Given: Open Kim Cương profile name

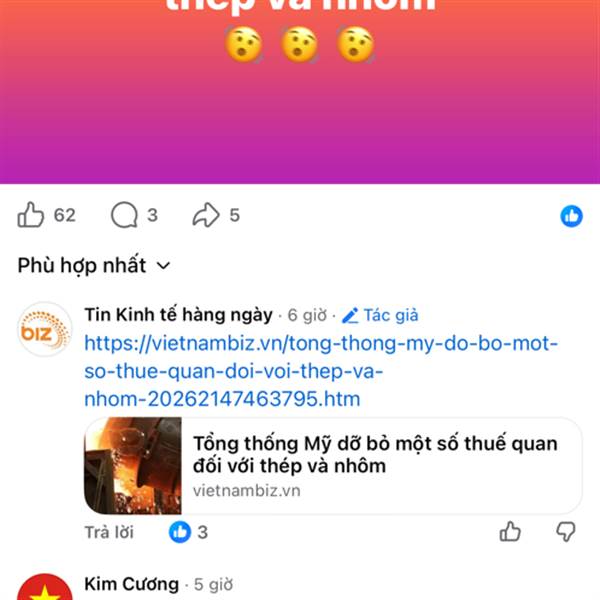Looking at the screenshot, I should pos(132,584).
